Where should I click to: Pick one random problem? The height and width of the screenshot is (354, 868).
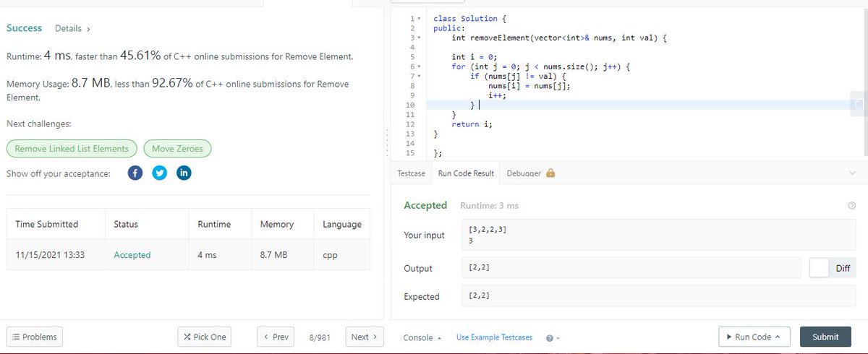[205, 337]
